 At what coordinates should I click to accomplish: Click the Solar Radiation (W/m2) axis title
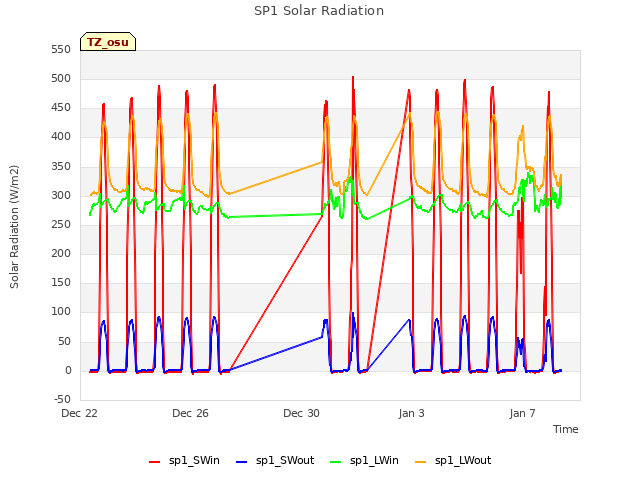coord(14,227)
